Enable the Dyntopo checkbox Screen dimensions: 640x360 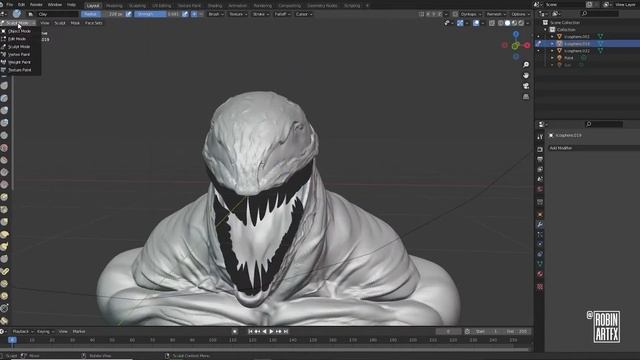(455, 14)
